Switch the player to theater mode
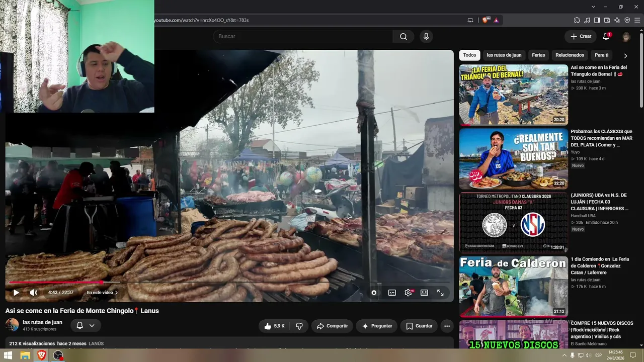Screen dimensions: 644x362 424,292
